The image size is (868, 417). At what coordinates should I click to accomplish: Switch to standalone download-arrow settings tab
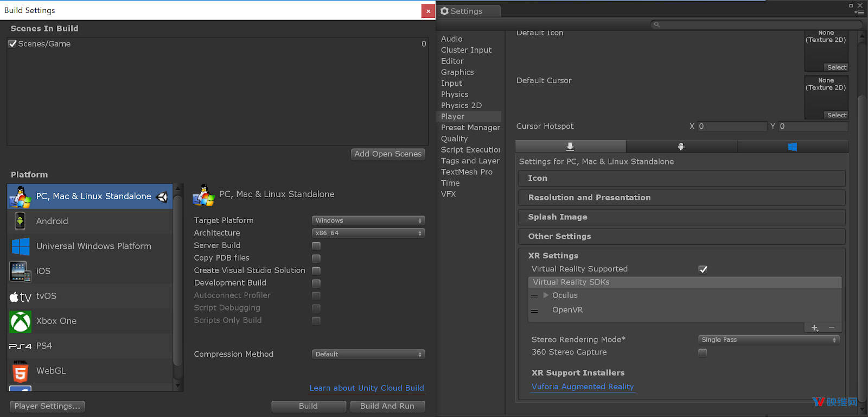pos(570,147)
